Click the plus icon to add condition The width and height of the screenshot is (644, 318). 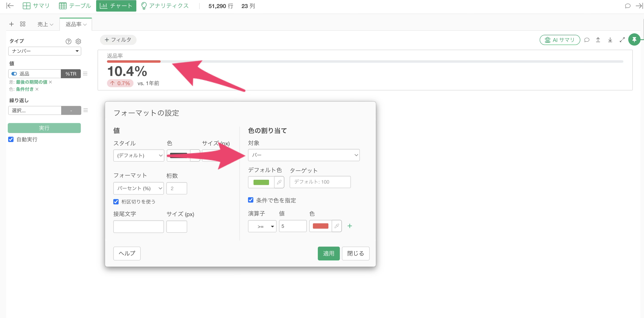[x=350, y=226]
